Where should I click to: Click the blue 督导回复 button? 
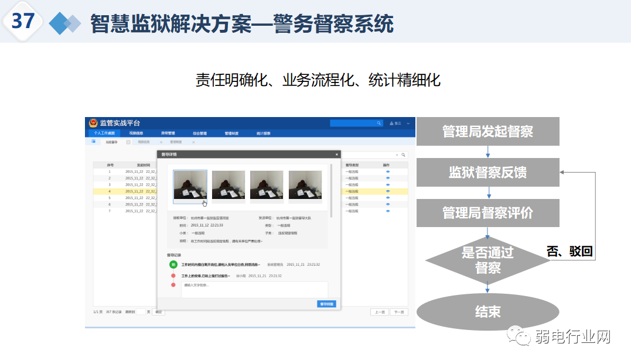pyautogui.click(x=327, y=304)
